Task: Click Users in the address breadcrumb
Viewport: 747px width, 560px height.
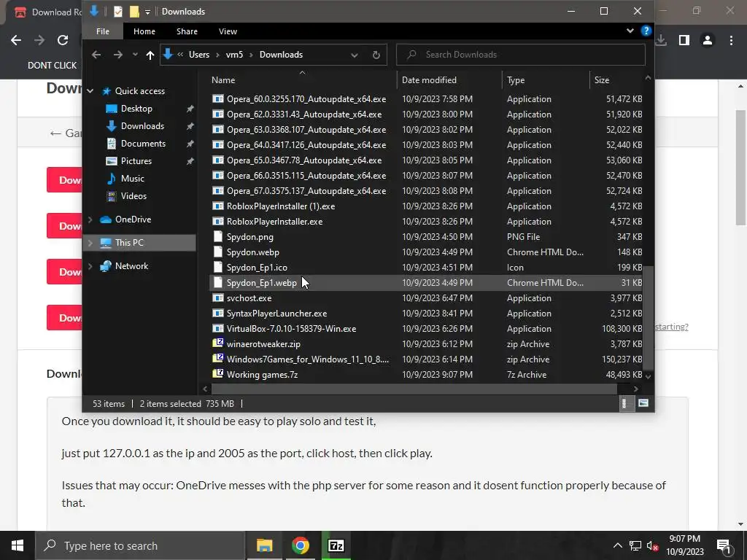Action: coord(199,55)
